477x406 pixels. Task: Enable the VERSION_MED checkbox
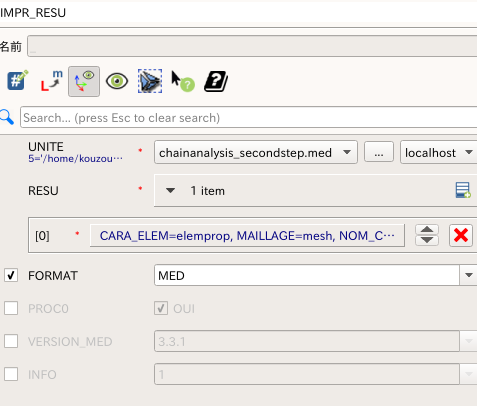[x=11, y=341]
